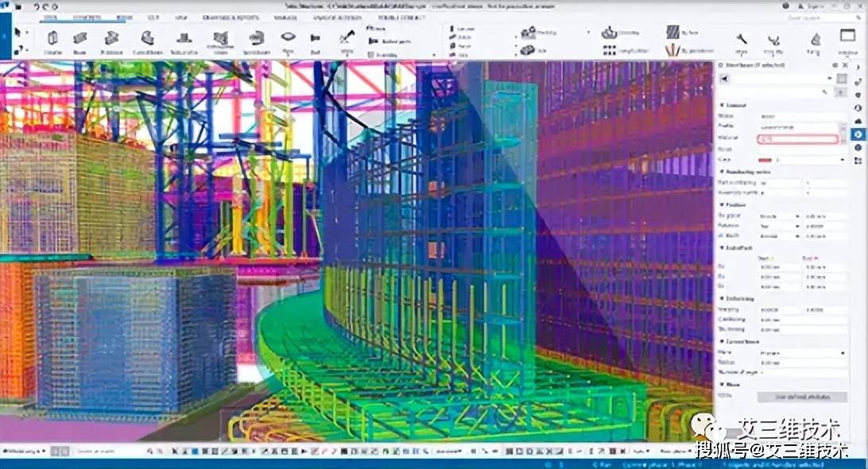Open the highlighted blue Properties side pane icon

point(858,135)
